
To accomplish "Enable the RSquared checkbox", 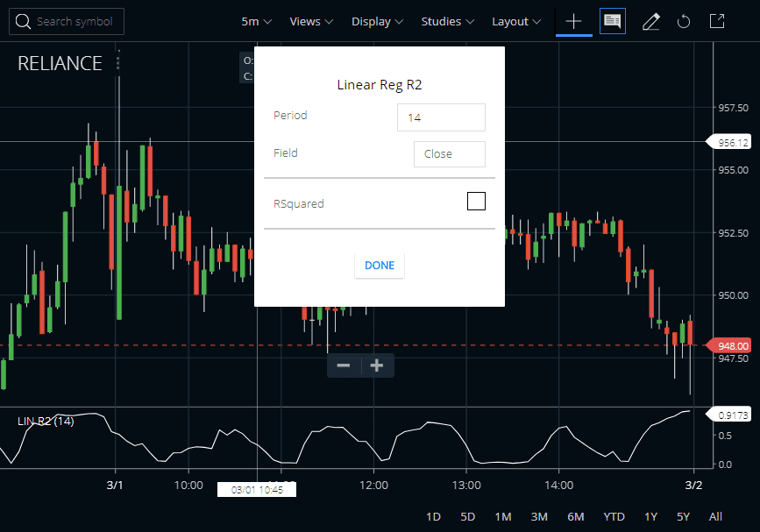I will point(476,201).
